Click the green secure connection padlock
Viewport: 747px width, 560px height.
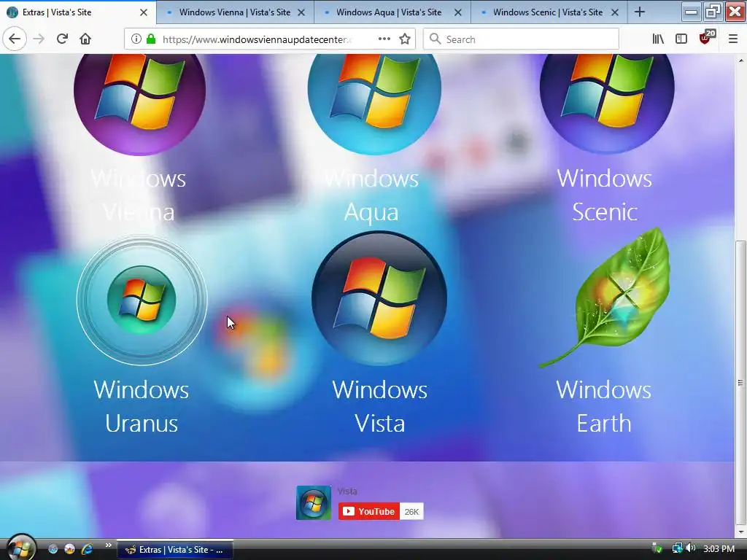[x=151, y=39]
